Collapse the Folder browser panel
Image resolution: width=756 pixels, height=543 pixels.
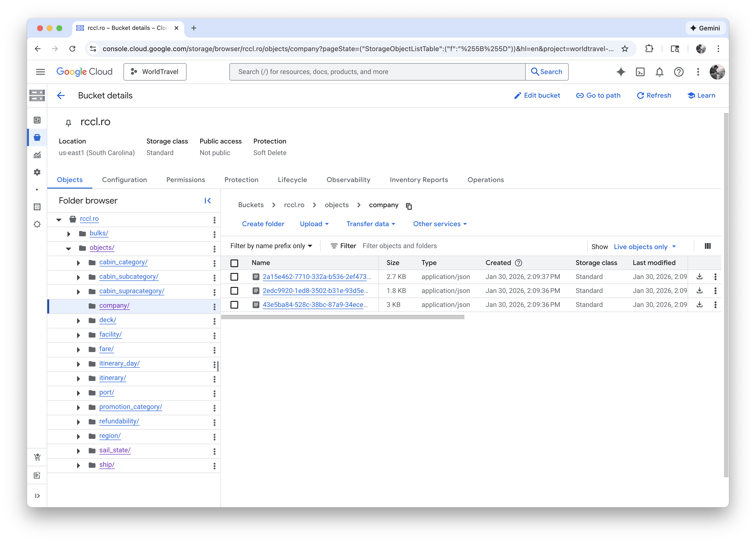(207, 201)
